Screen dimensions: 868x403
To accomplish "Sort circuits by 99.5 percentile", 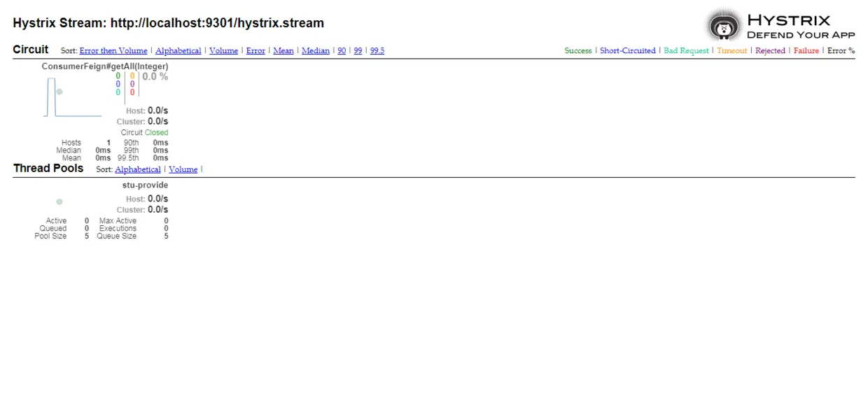I will point(377,51).
